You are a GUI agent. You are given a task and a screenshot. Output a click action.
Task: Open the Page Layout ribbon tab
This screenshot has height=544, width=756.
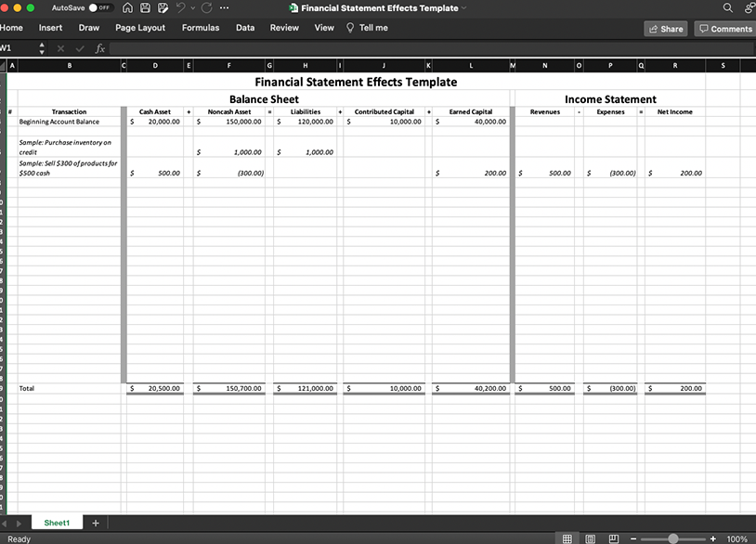[140, 28]
